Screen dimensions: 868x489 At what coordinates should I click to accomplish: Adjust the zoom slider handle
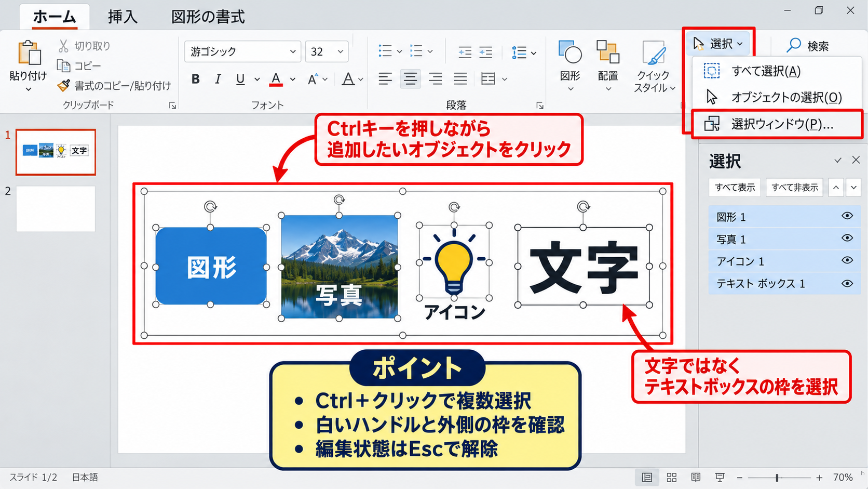[x=777, y=478]
